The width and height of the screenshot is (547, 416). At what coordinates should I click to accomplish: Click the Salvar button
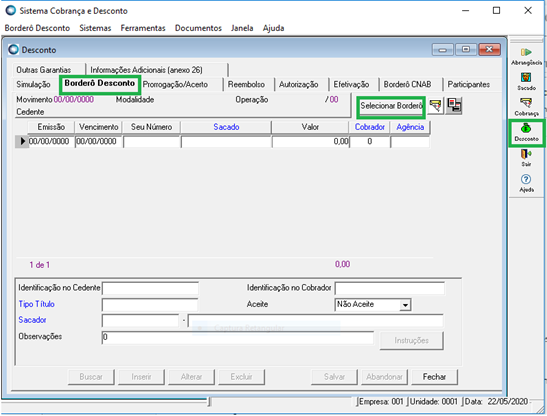click(334, 377)
